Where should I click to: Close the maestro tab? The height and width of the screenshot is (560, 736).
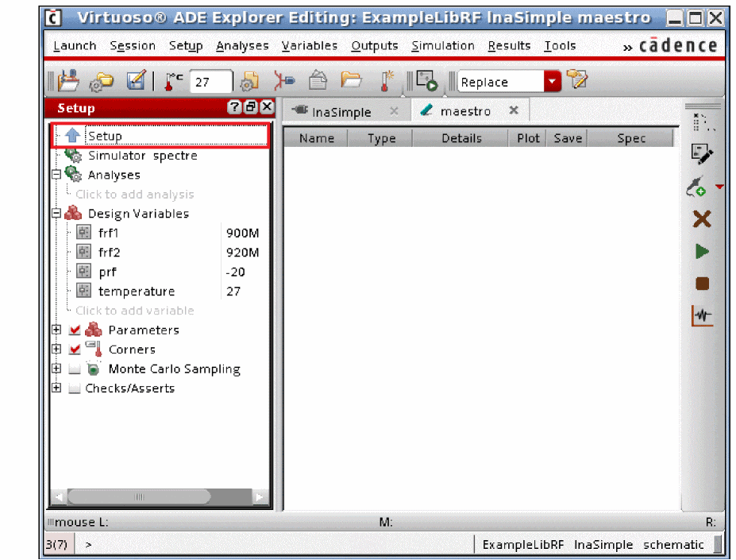514,110
